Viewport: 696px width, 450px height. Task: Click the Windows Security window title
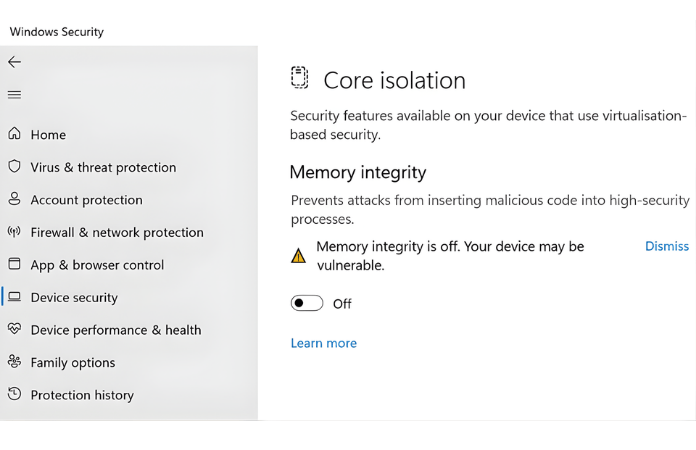(x=57, y=32)
